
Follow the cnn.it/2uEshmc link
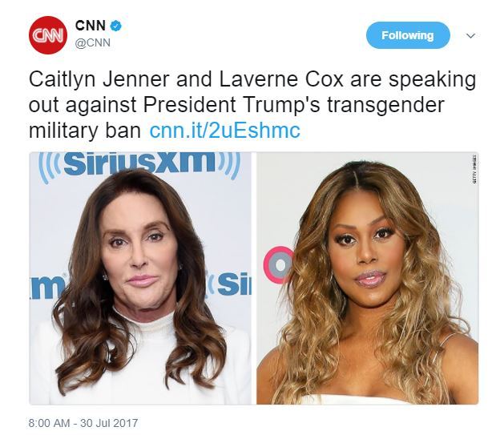[x=225, y=131]
